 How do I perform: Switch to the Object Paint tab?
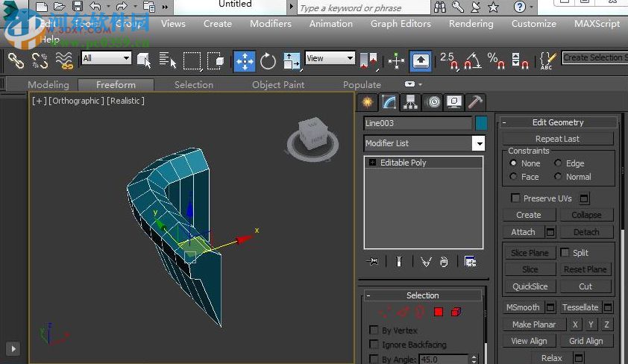(x=278, y=84)
